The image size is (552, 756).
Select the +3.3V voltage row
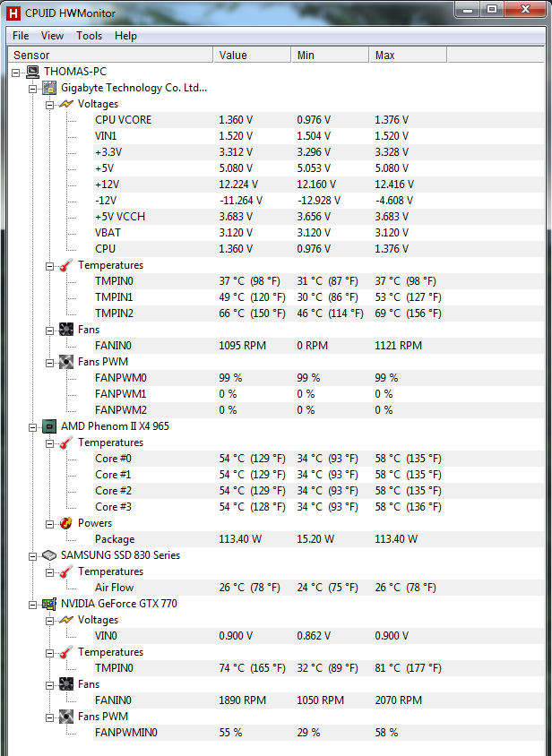[x=318, y=152]
